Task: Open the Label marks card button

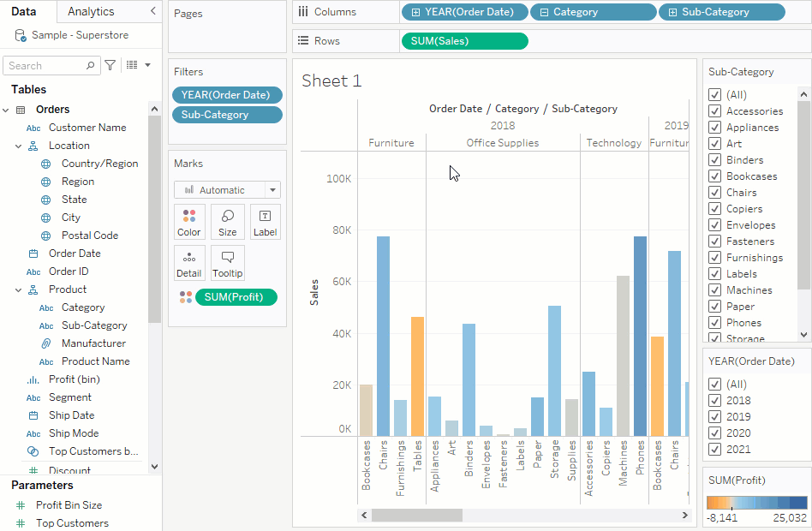Action: tap(266, 222)
